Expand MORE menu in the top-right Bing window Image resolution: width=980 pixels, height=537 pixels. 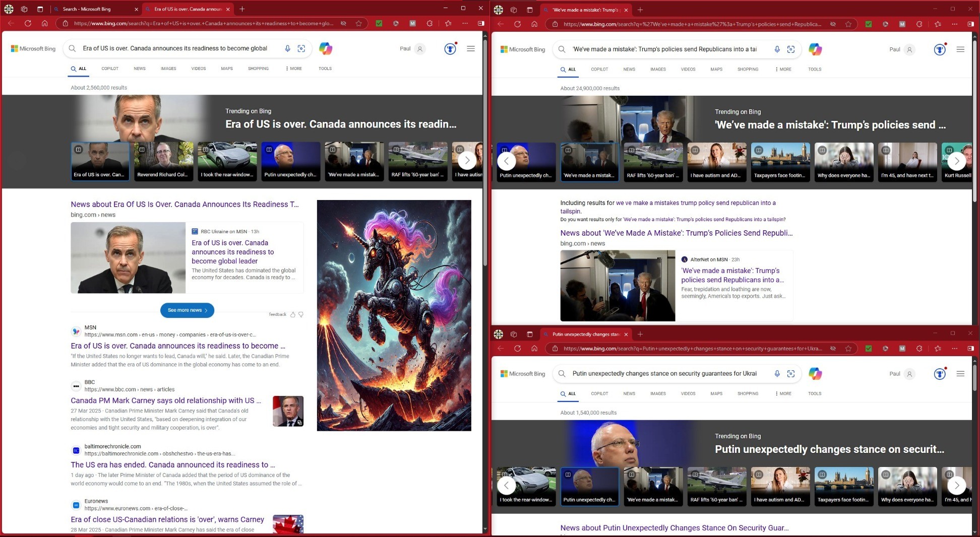tap(783, 70)
